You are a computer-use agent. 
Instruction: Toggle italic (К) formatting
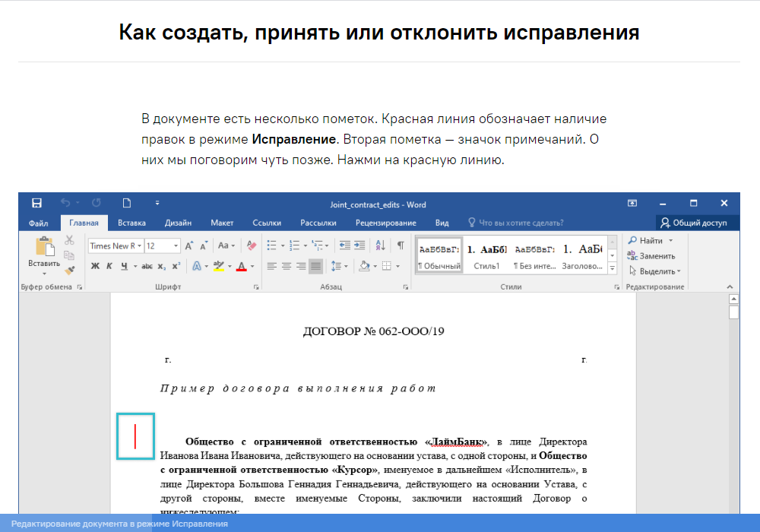point(109,266)
